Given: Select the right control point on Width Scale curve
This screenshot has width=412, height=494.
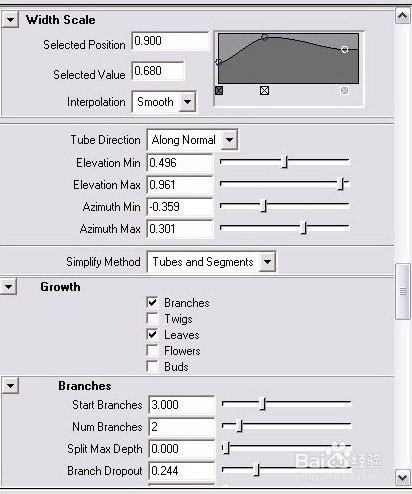Looking at the screenshot, I should point(345,49).
